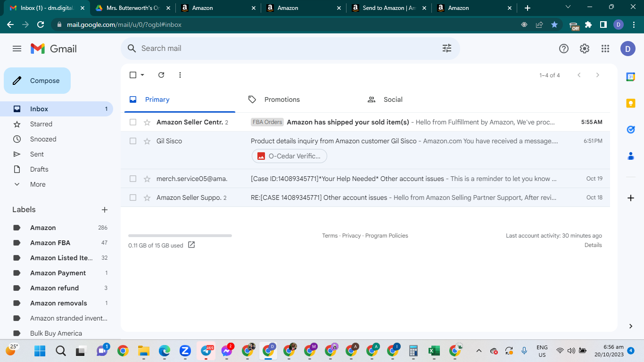Image resolution: width=644 pixels, height=362 pixels.
Task: Open Gmail Settings gear icon
Action: click(585, 49)
